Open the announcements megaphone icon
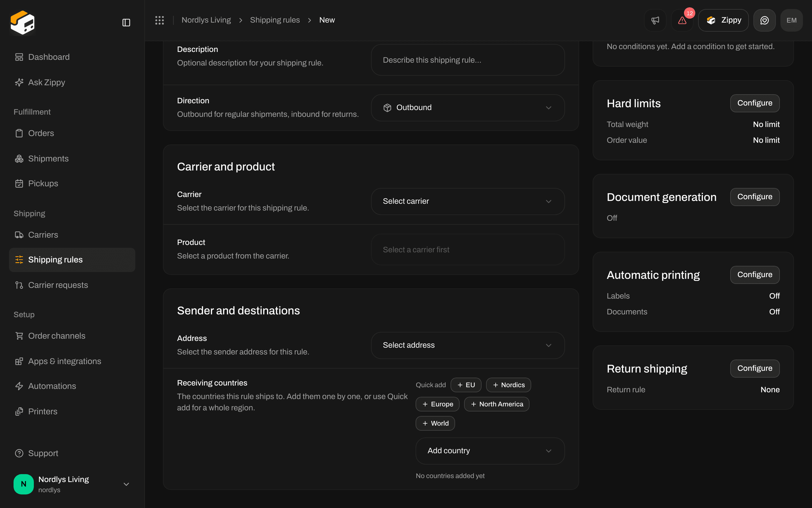This screenshot has height=508, width=812. 655,20
